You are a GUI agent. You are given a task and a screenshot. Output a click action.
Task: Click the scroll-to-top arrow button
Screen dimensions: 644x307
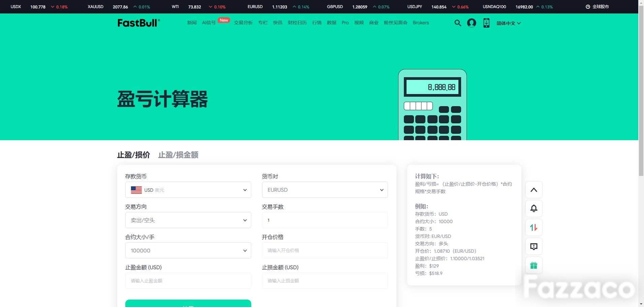pyautogui.click(x=534, y=190)
